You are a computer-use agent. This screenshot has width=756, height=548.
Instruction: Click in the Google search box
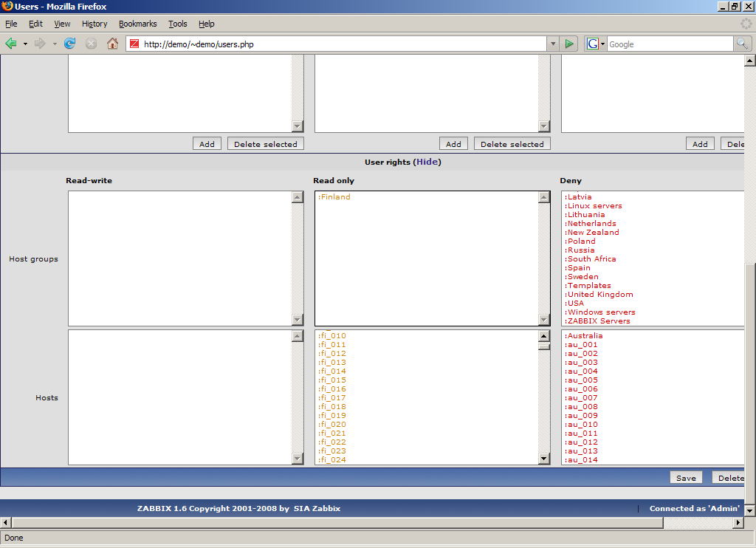tap(670, 44)
